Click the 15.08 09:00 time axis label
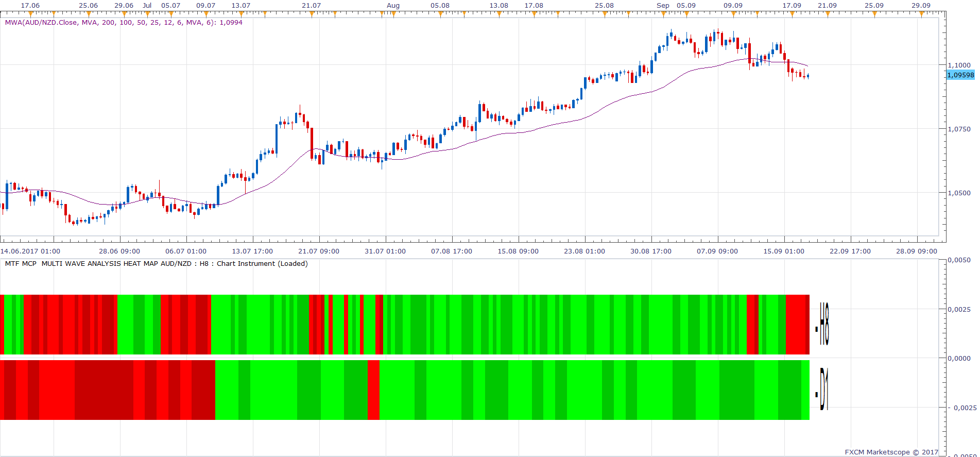This screenshot has height=457, width=980. point(518,251)
